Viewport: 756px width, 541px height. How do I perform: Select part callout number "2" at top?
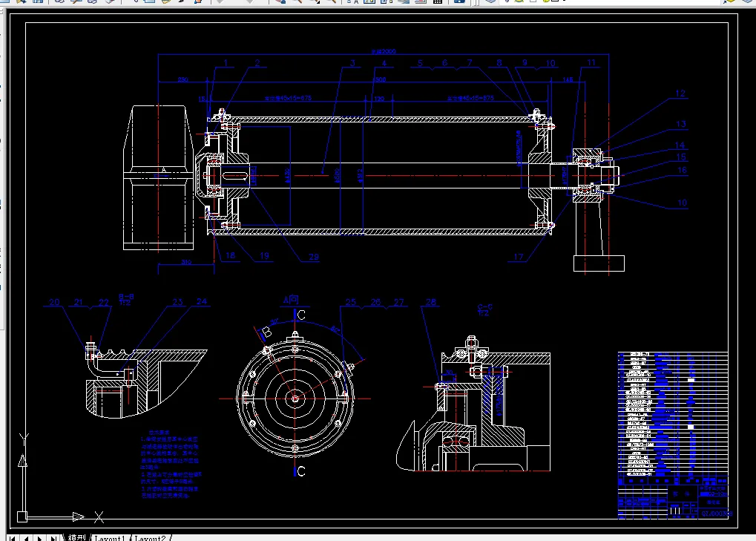pos(257,62)
